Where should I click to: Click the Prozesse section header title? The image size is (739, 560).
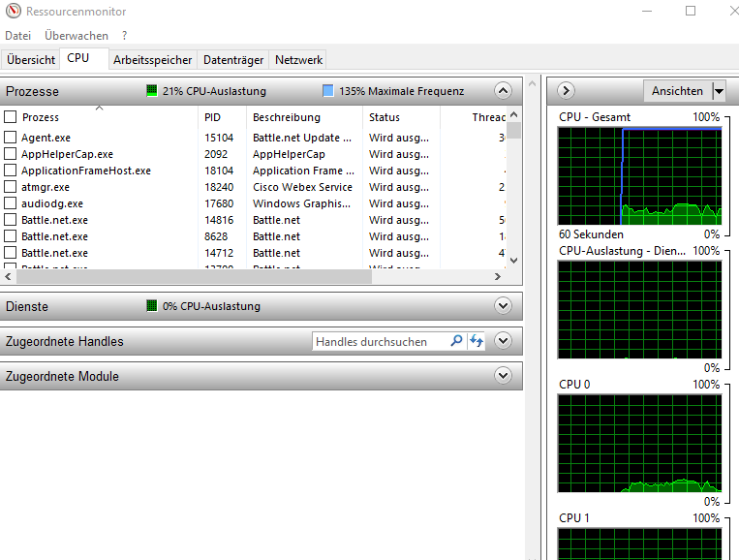pyautogui.click(x=32, y=91)
